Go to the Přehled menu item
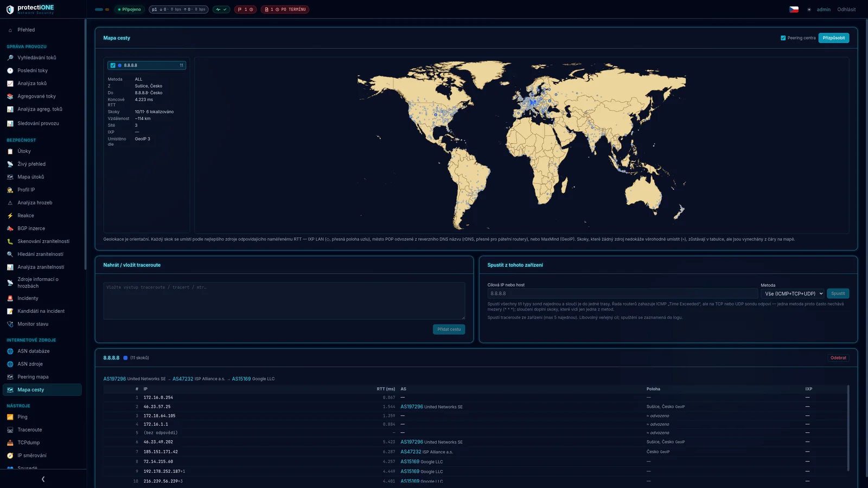 (26, 30)
